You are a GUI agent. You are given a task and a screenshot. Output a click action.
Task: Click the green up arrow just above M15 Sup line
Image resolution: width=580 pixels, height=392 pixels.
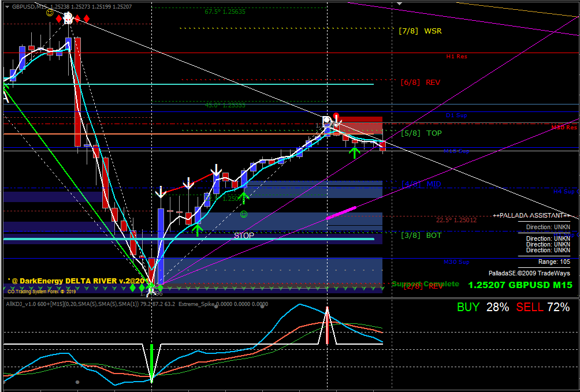355,152
